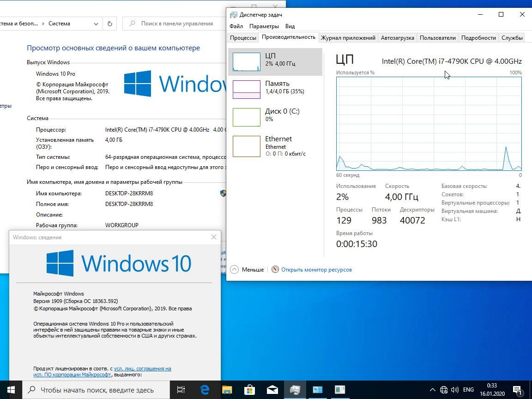Click the network globe tray icon
The width and height of the screenshot is (532, 399).
tap(443, 390)
